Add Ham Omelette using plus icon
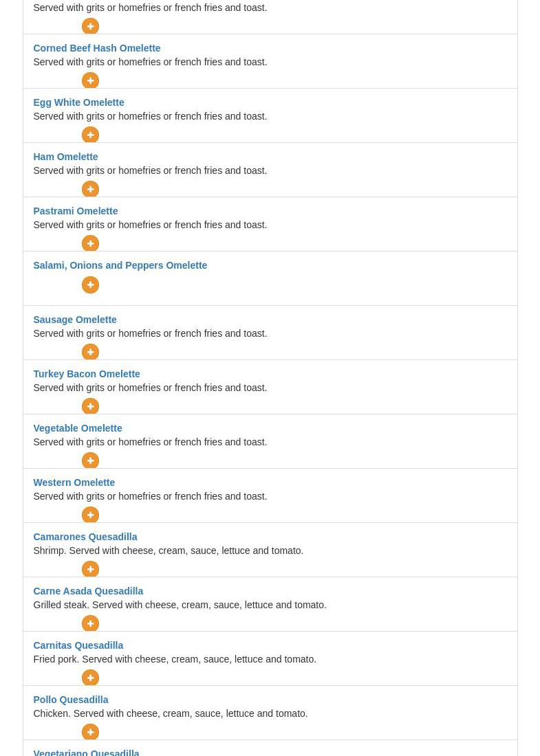The width and height of the screenshot is (540, 756). [x=90, y=189]
